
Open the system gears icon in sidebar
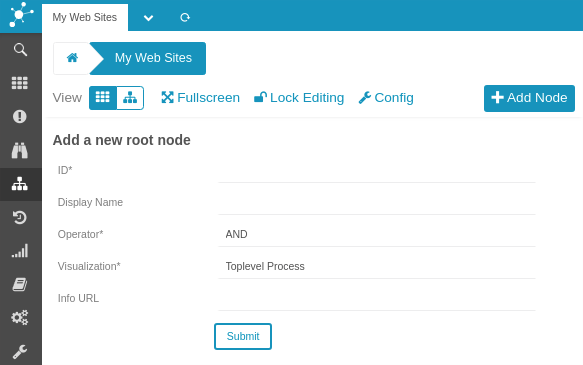(x=20, y=318)
